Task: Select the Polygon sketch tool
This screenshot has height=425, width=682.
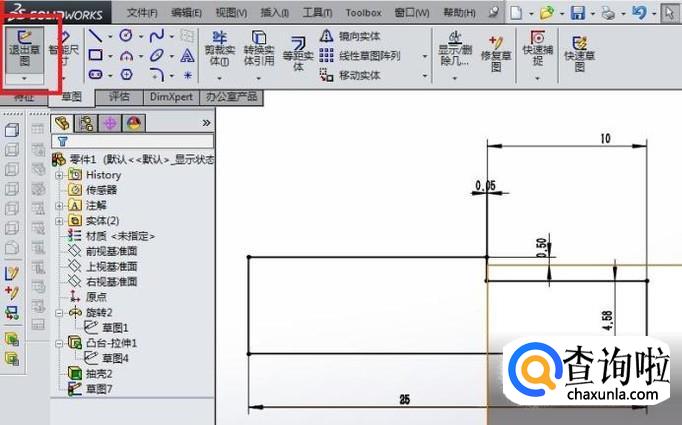Action: (126, 75)
